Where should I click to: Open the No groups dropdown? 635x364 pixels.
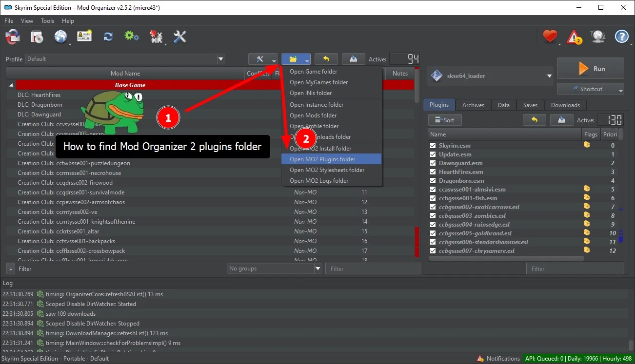point(275,268)
